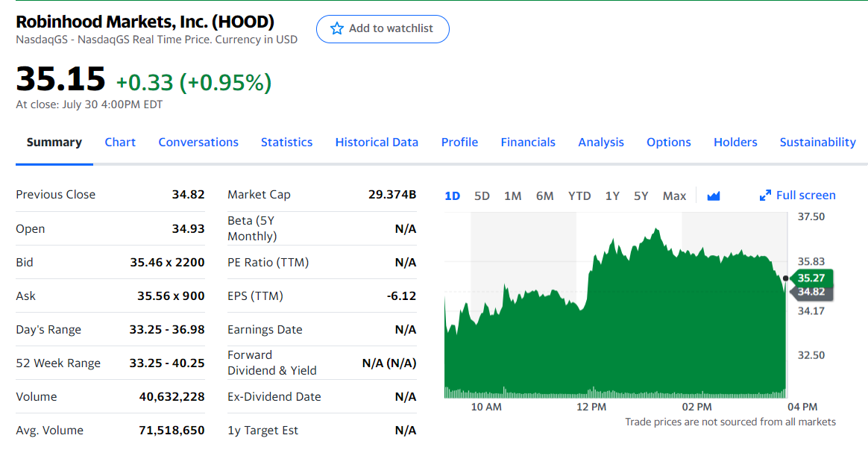Click the Ask value 35.56 x 900
The image size is (868, 450).
171,296
